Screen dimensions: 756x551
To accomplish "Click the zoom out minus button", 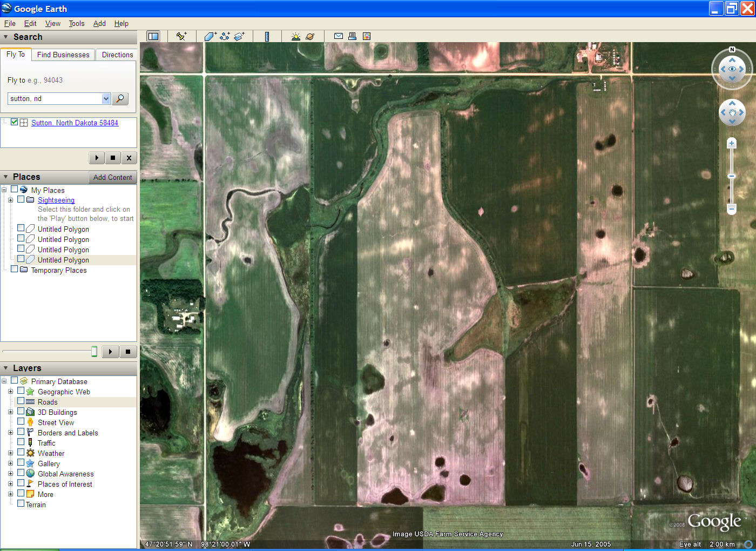I will pyautogui.click(x=732, y=208).
